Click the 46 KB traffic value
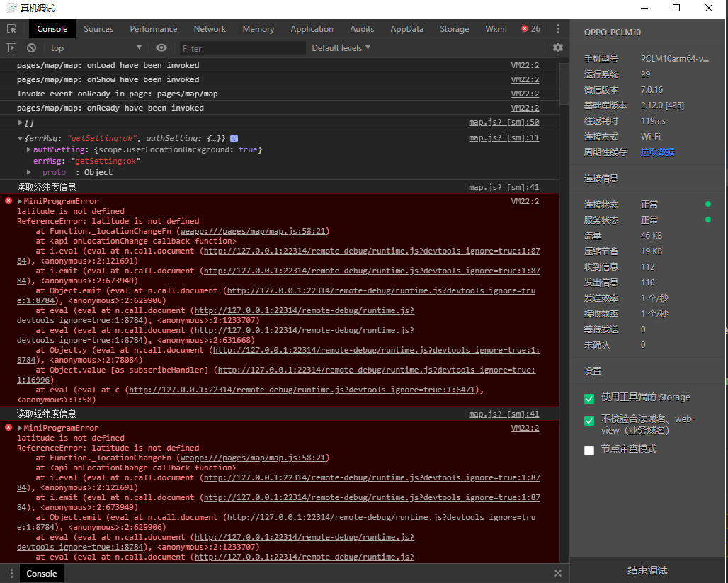This screenshot has height=583, width=728. (x=652, y=235)
